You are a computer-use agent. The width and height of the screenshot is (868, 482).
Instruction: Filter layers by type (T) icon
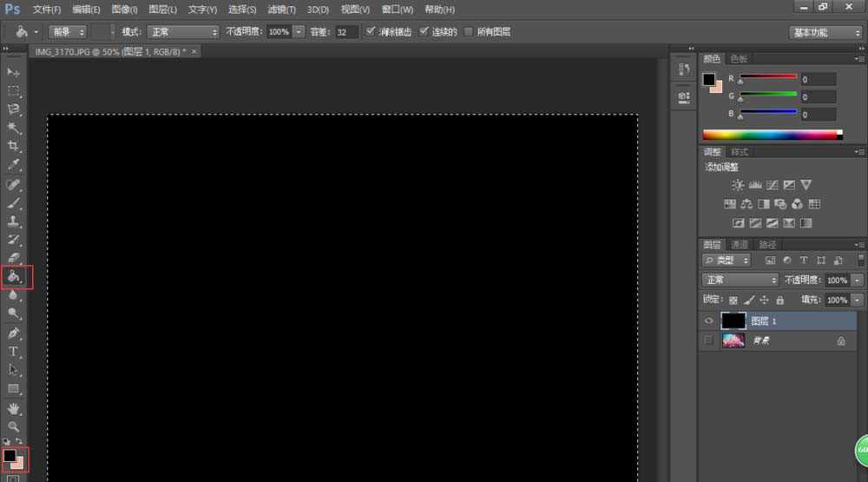[804, 260]
